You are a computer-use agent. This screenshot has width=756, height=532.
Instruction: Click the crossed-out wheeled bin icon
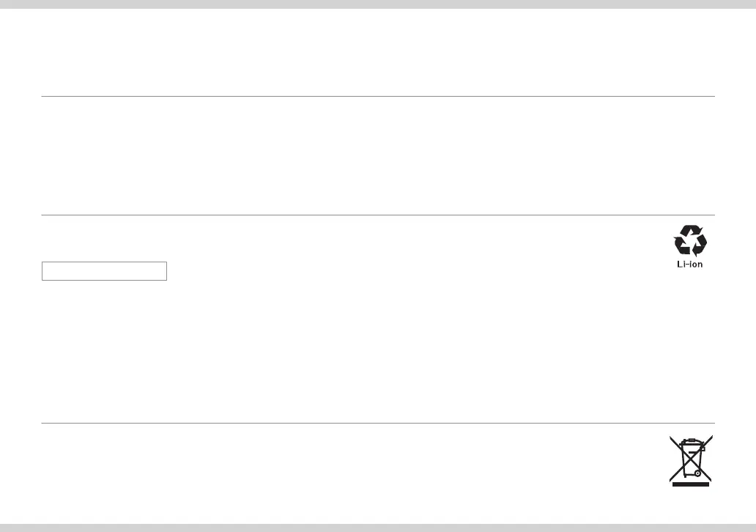(691, 459)
